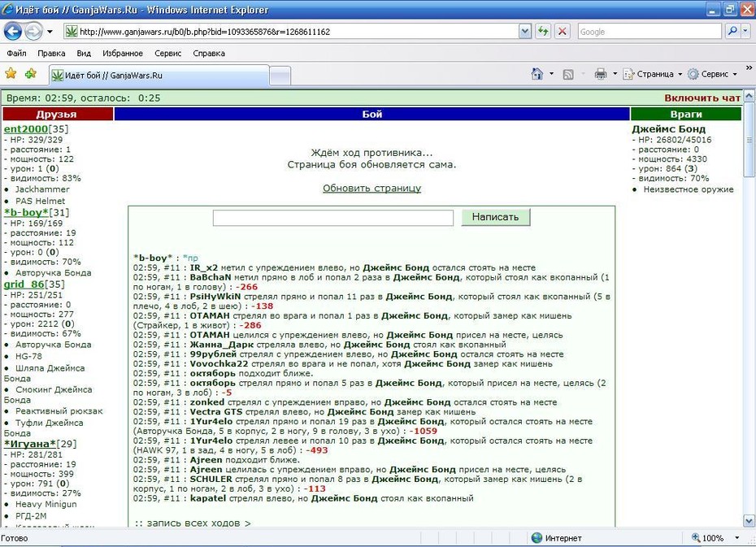The height and width of the screenshot is (547, 756).
Task: Open *b-boy* player profile link
Action: click(x=26, y=212)
